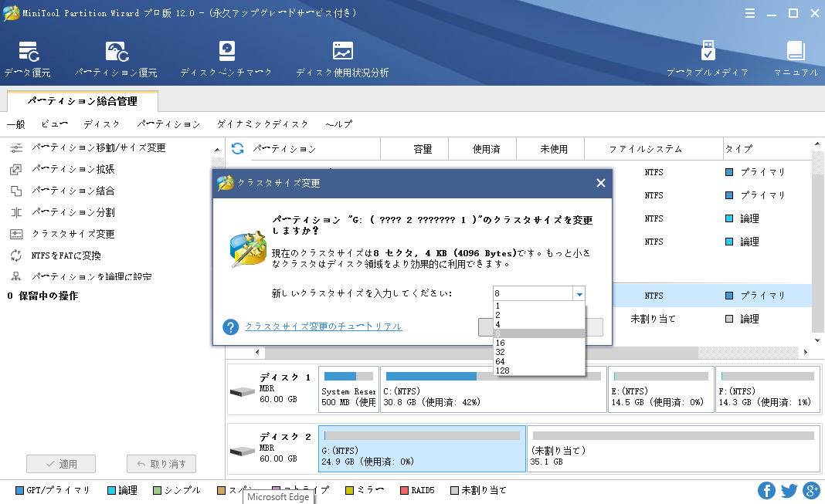Choose 128 from the cluster size list
Viewport: 825px width, 504px height.
[502, 370]
